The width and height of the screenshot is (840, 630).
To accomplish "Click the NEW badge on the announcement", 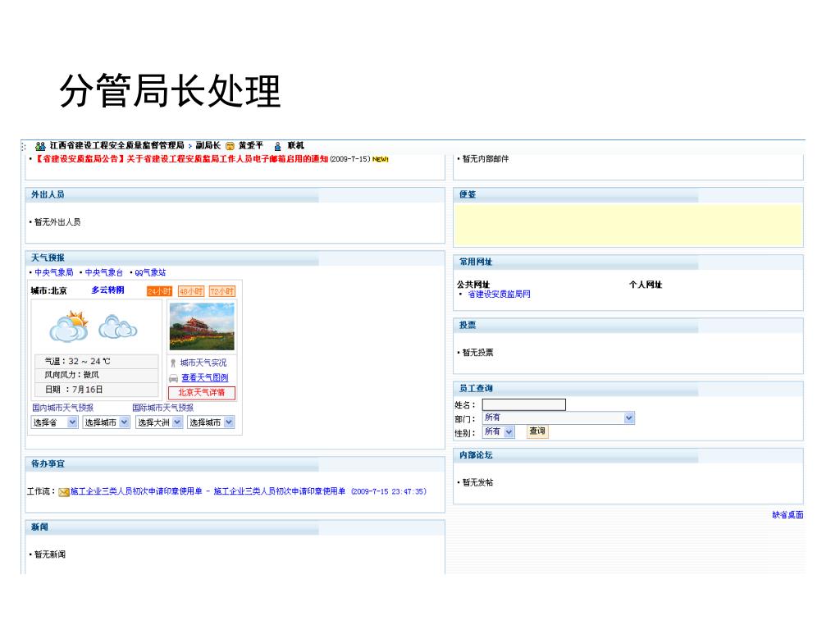I will 381,159.
